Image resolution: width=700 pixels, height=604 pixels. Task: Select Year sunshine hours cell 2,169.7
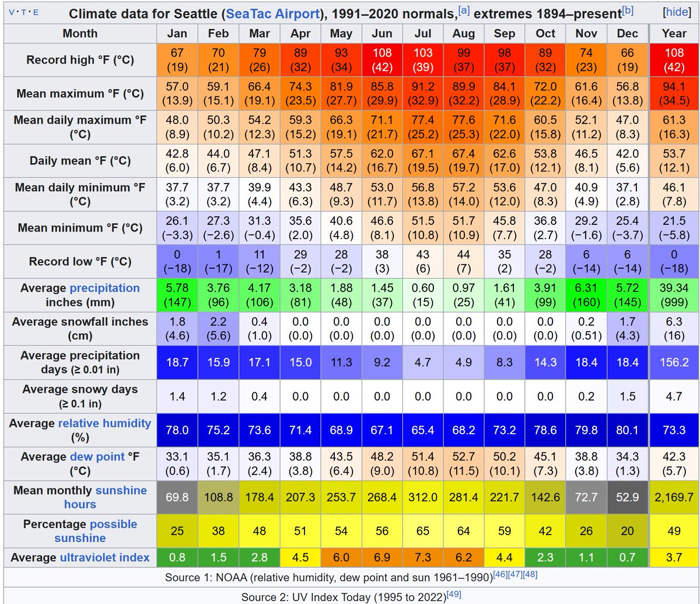(x=674, y=497)
